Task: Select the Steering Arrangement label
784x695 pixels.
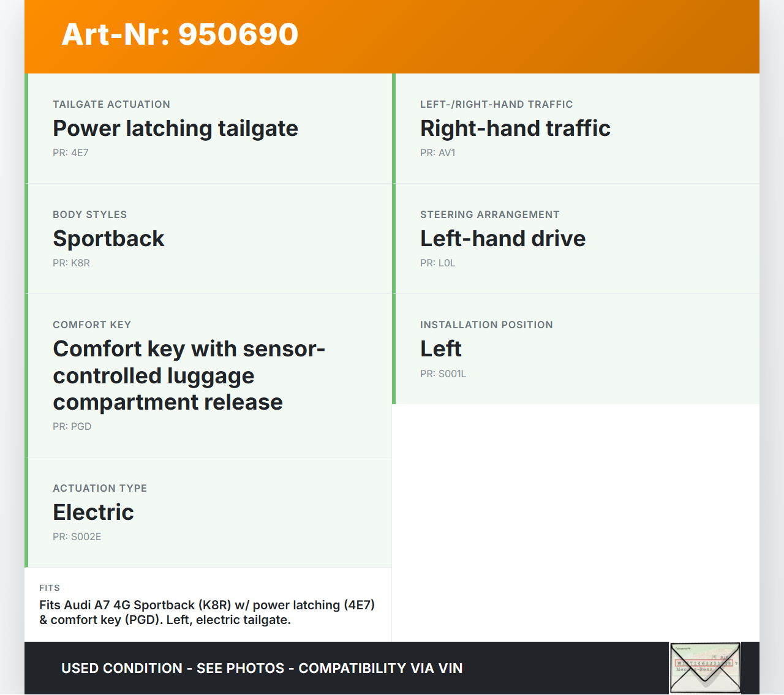Action: [x=489, y=215]
